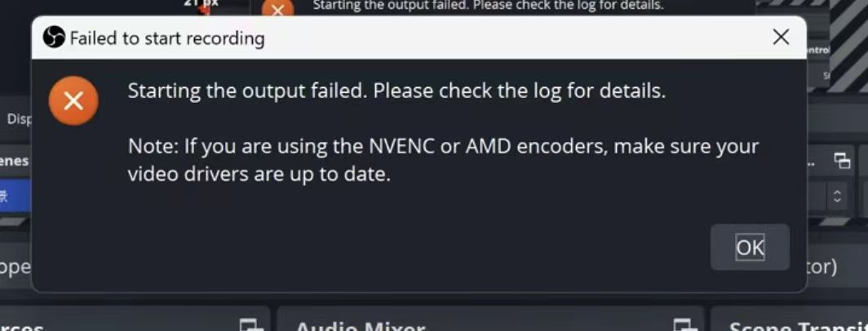Click the NVENC or AMD encoders note

[x=443, y=160]
